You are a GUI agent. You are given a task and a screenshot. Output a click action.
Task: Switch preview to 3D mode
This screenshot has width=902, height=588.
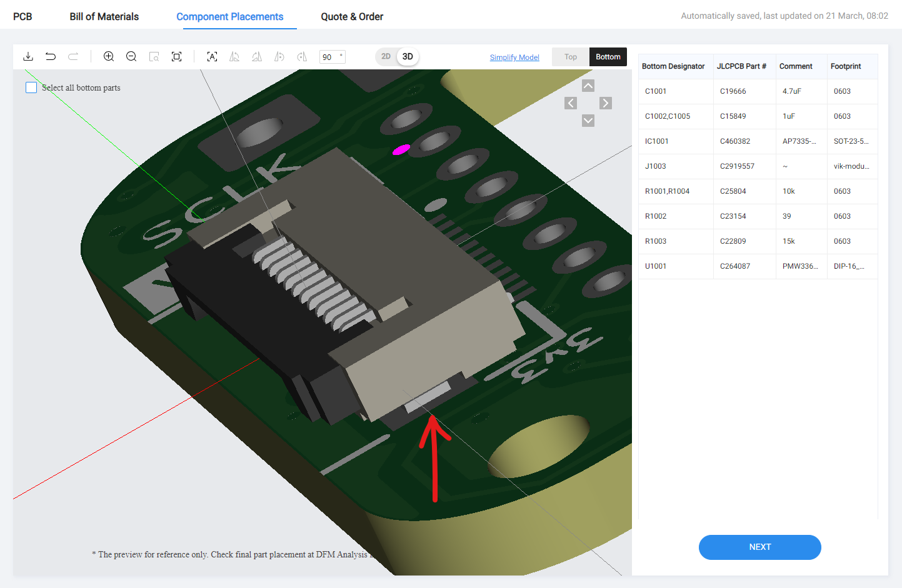coord(408,57)
